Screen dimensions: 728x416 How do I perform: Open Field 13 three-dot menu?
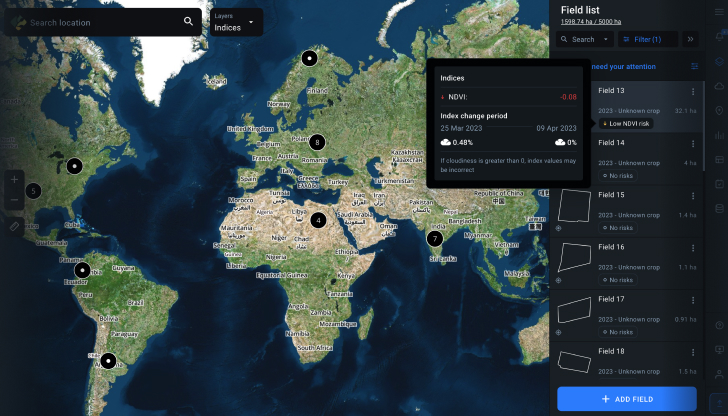click(x=693, y=92)
